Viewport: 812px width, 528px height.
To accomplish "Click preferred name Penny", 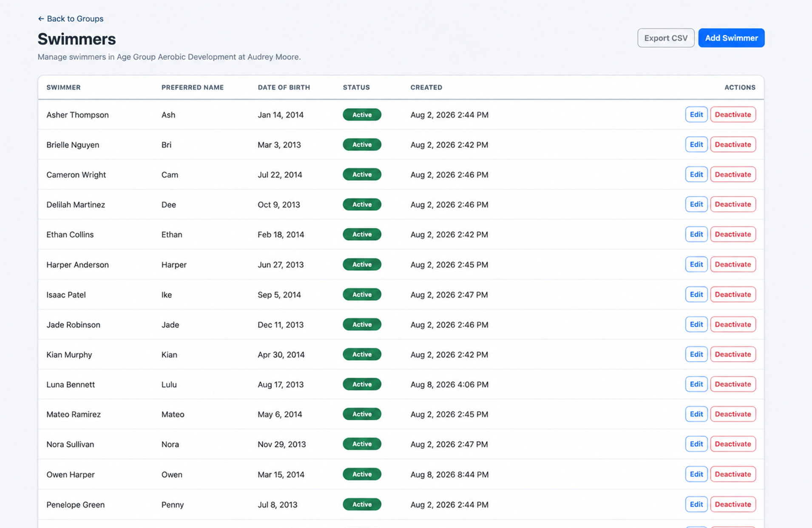I will 173,505.
